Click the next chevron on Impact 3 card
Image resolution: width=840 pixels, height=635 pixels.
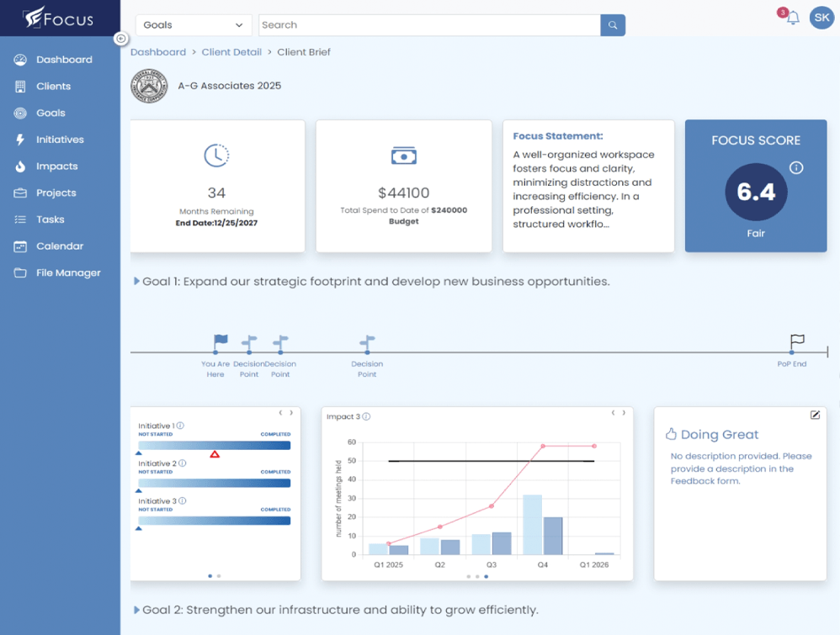(623, 413)
